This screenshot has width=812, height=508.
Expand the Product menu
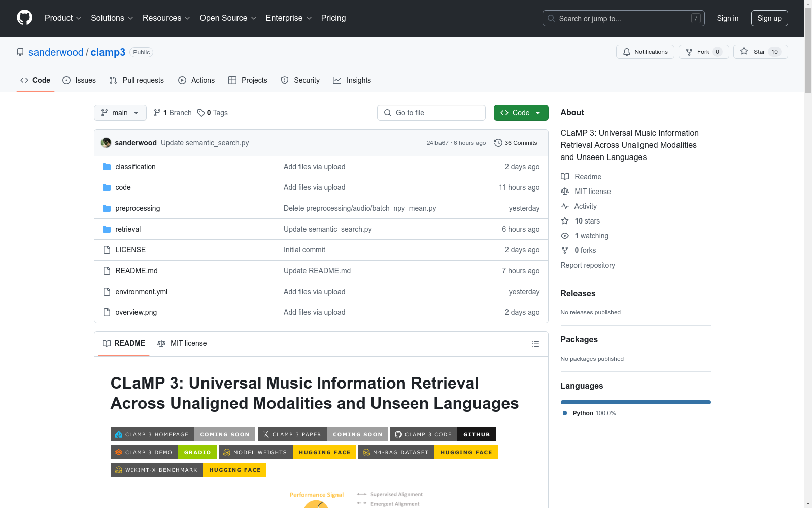(63, 18)
